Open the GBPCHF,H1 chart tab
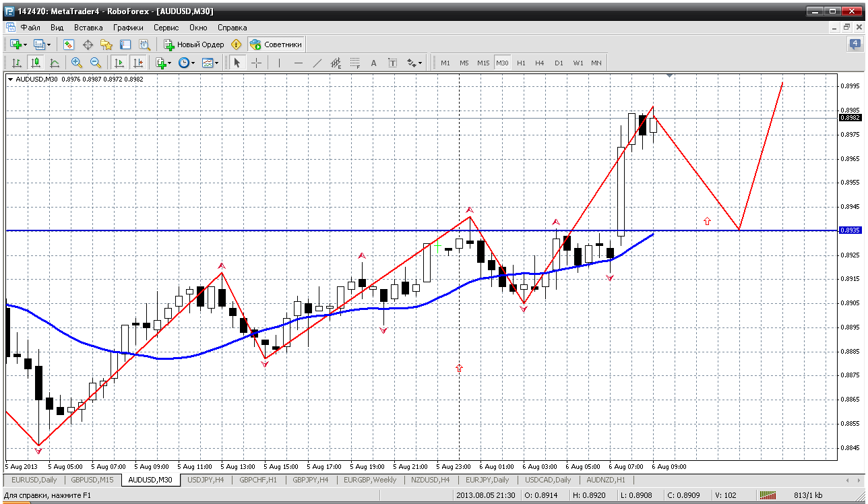This screenshot has width=868, height=504. coord(258,480)
